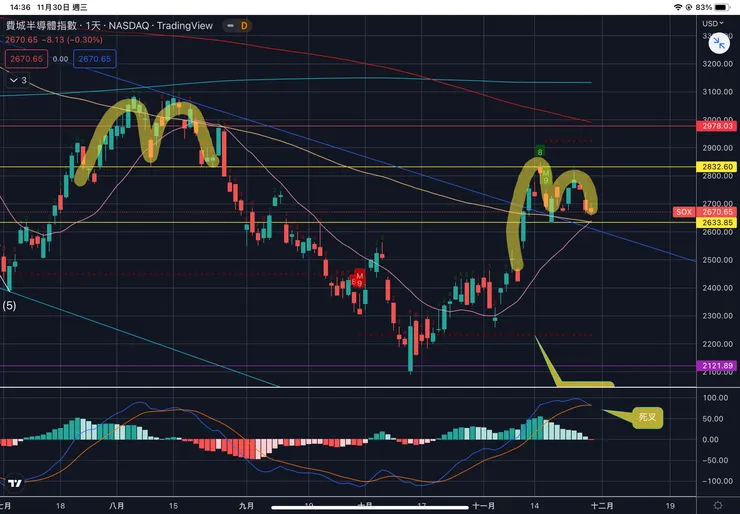The image size is (740, 514).
Task: Click the SOX price tag on axis
Action: click(683, 212)
